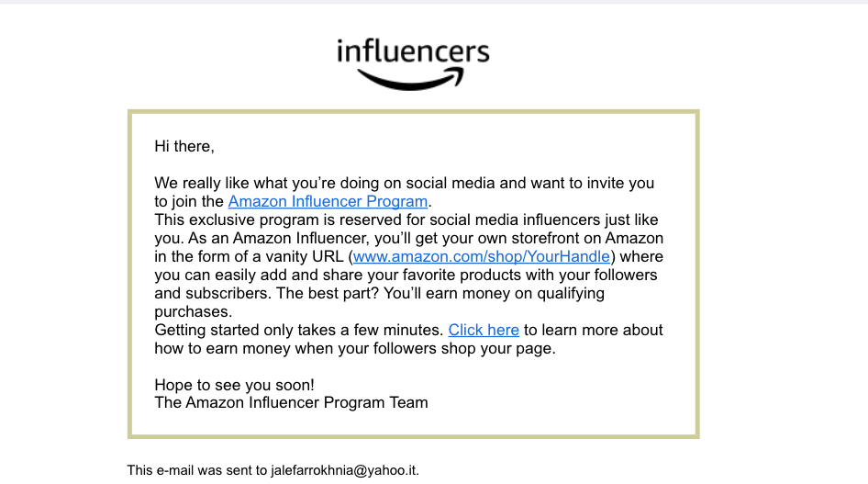The width and height of the screenshot is (868, 484).
Task: Open the www.amazon.com/shop/YourHandle link
Action: (x=482, y=256)
